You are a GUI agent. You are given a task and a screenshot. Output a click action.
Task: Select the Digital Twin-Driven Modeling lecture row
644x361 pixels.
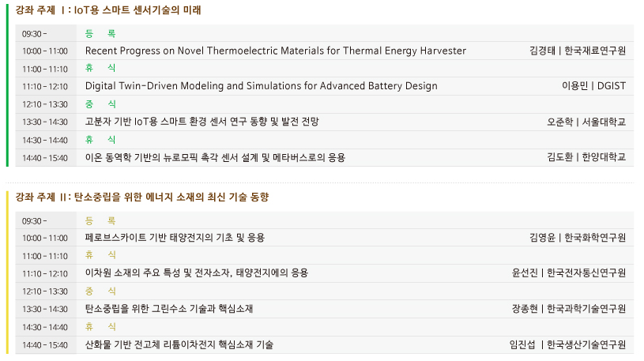[x=325, y=86]
